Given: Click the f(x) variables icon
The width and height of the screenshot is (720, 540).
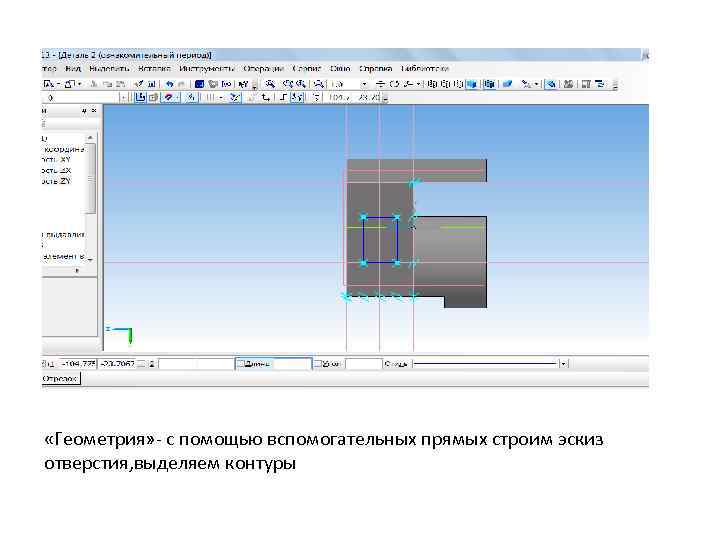Looking at the screenshot, I should [x=227, y=84].
